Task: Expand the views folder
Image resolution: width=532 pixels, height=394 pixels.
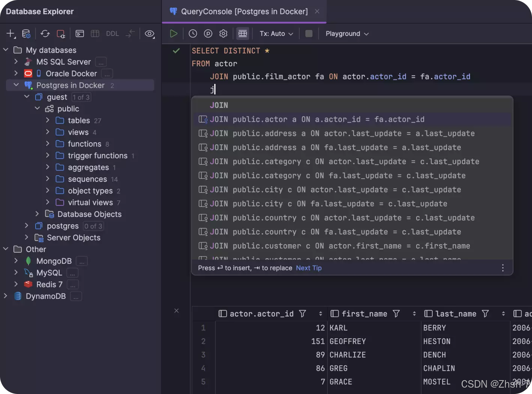Action: (x=48, y=132)
